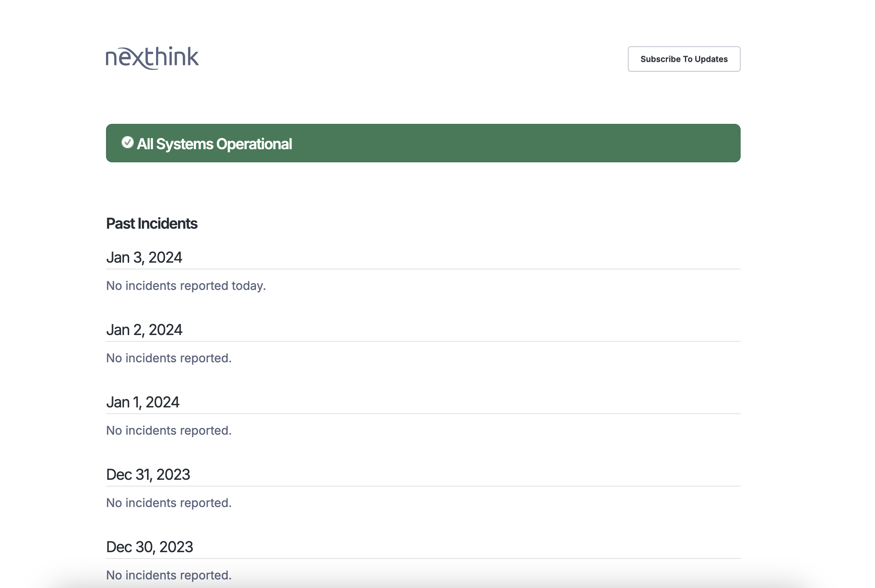Click the divider line below Jan 1, 2024
Screen dimensions: 875x588
coord(423,414)
